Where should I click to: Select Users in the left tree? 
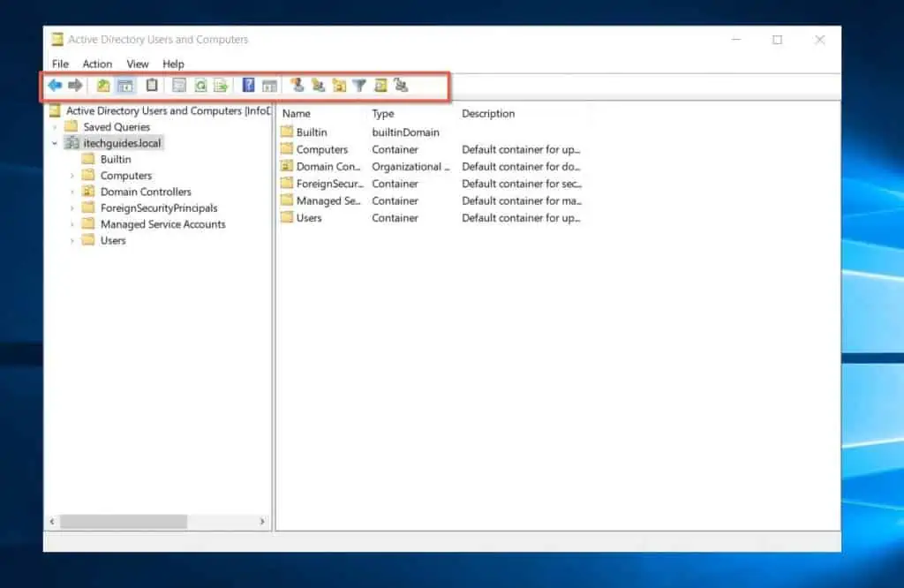click(x=113, y=240)
